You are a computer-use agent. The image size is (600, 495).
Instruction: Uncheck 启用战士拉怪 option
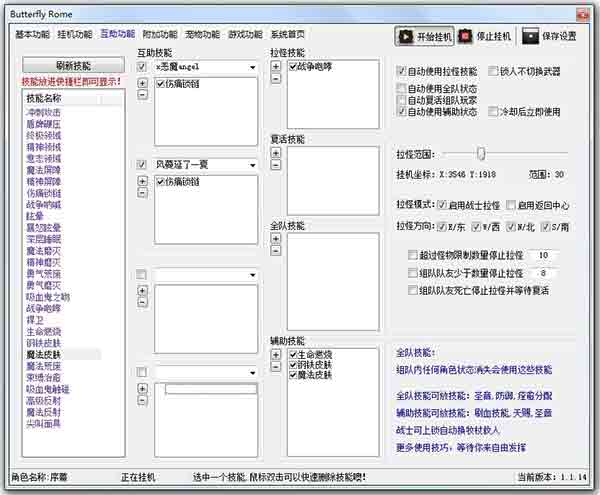(442, 204)
